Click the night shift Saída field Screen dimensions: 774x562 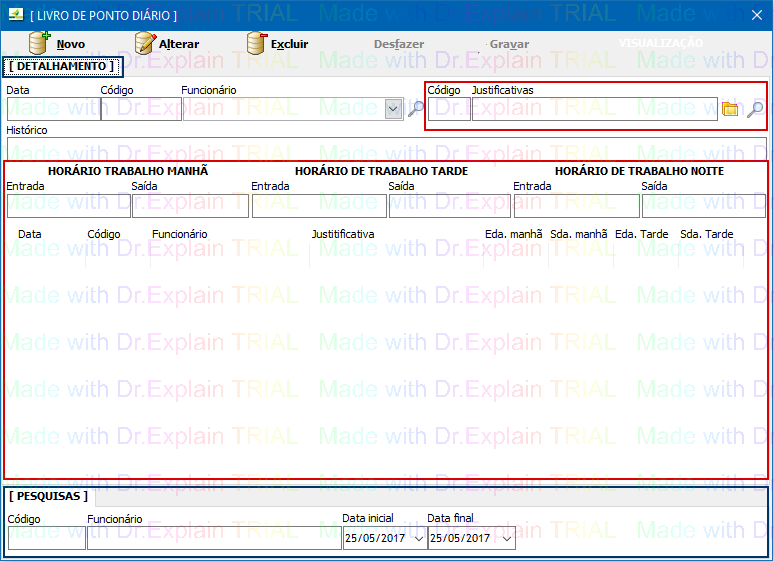pyautogui.click(x=703, y=206)
